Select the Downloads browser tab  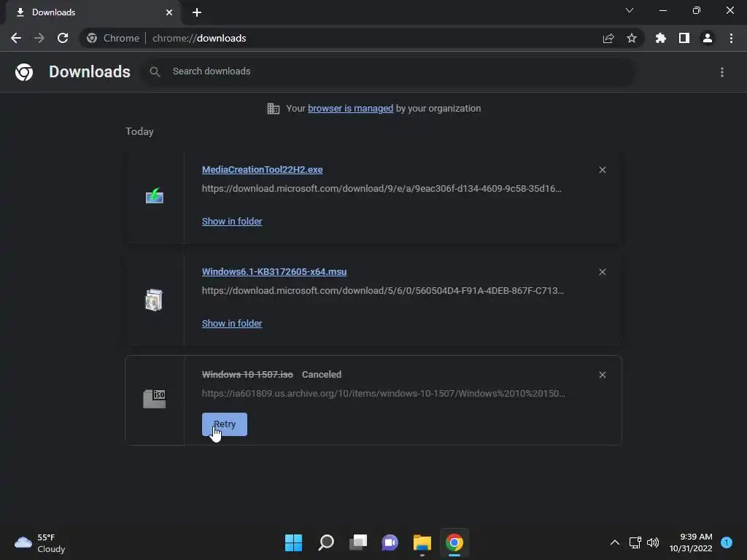pos(93,12)
